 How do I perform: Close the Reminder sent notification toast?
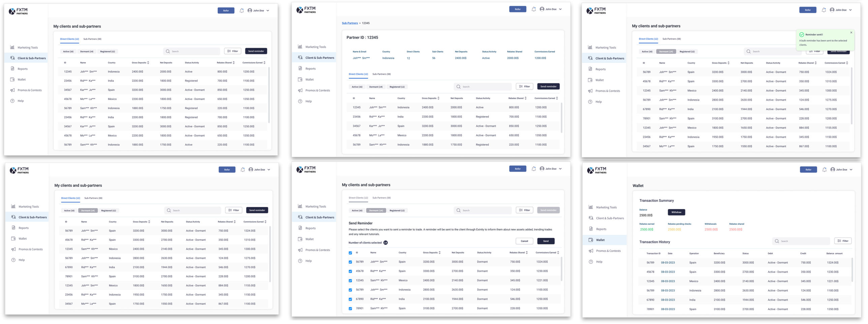[851, 33]
